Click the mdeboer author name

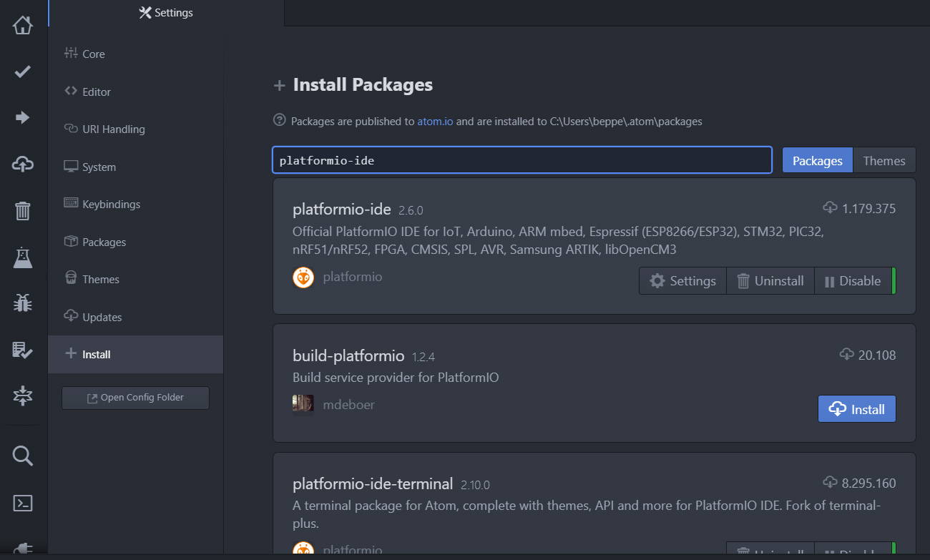click(349, 405)
